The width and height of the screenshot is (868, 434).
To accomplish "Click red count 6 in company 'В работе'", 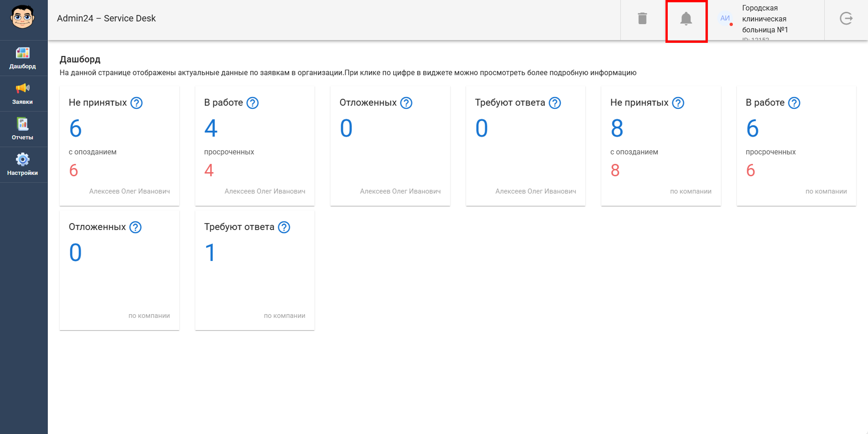I will click(751, 170).
